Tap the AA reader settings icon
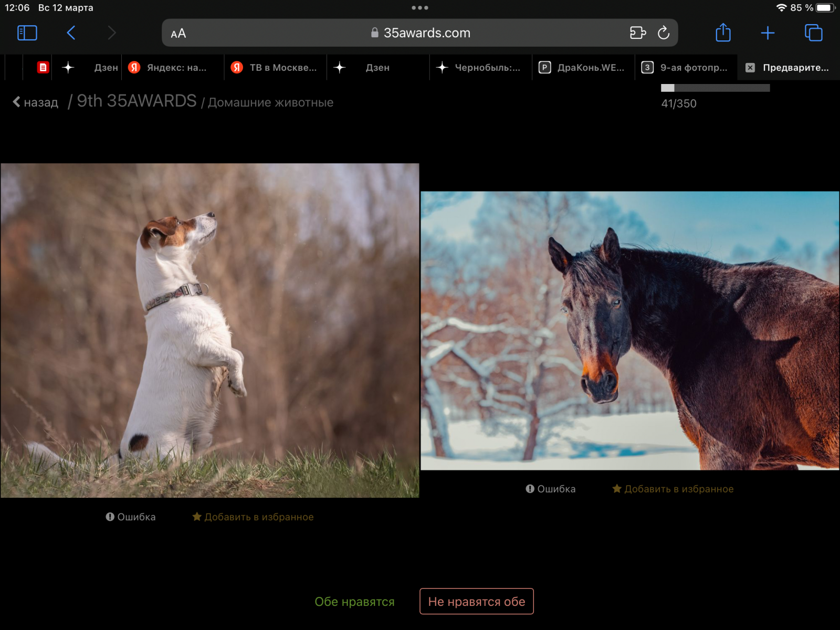 pyautogui.click(x=178, y=34)
